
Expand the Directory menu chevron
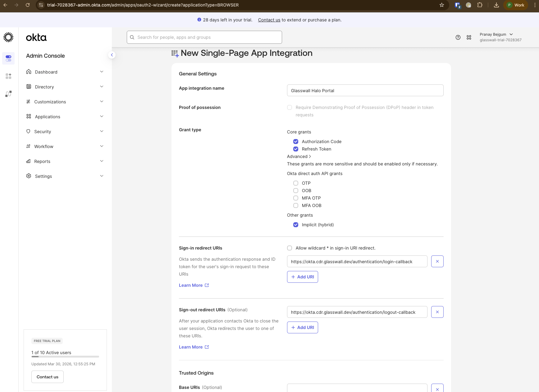tap(102, 87)
